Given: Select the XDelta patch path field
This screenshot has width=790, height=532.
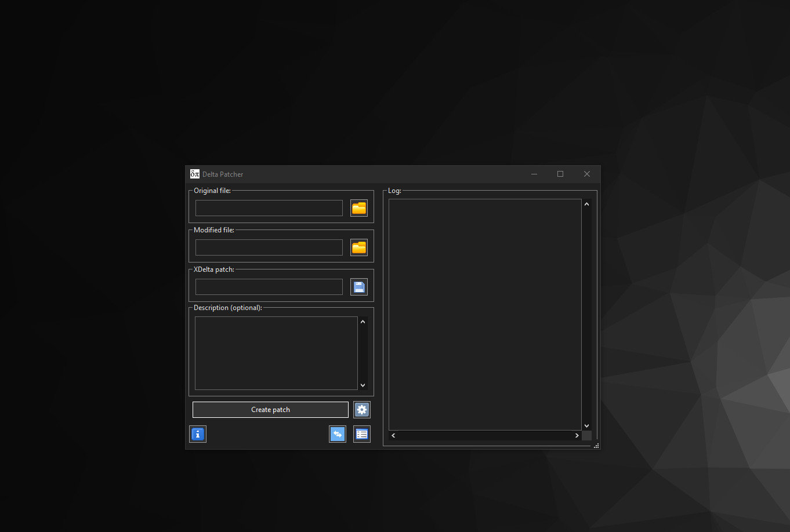Looking at the screenshot, I should pos(268,286).
